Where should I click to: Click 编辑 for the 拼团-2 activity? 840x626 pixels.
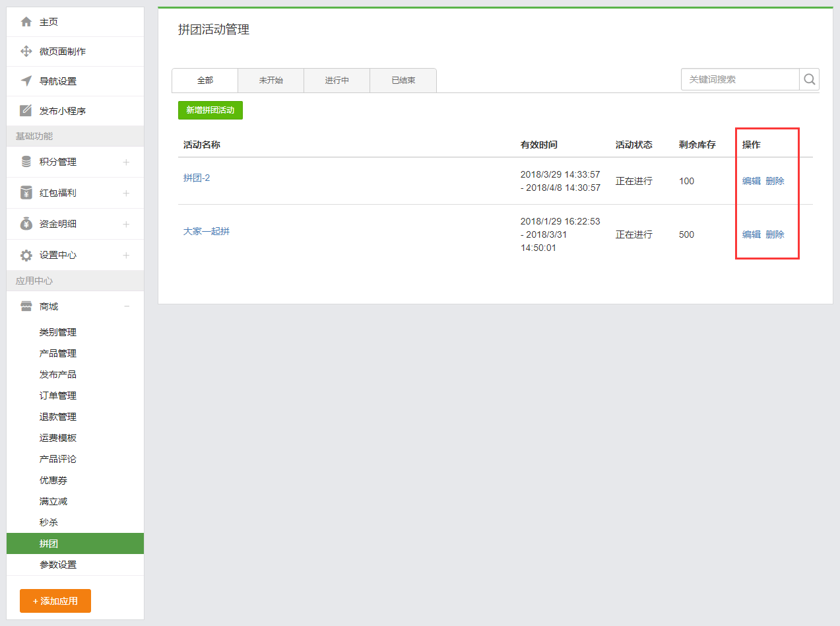(751, 181)
